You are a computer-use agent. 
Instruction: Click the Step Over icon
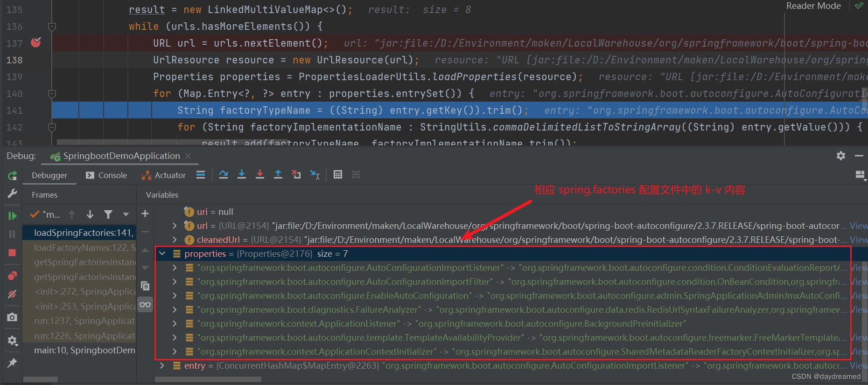[x=224, y=175]
